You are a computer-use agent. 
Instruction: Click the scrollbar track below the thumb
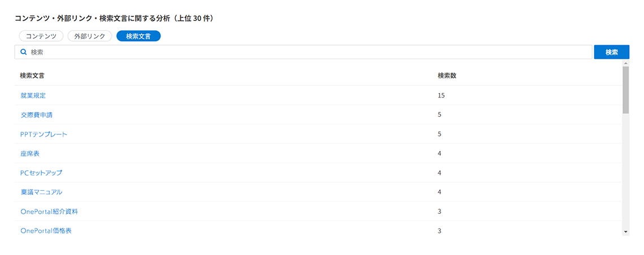pos(626,171)
